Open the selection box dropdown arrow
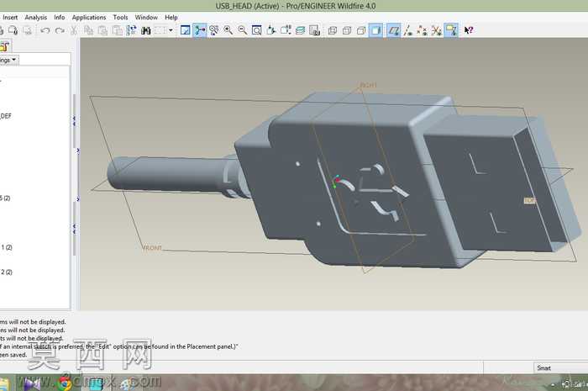Image resolution: width=588 pixels, height=391 pixels. tap(171, 30)
